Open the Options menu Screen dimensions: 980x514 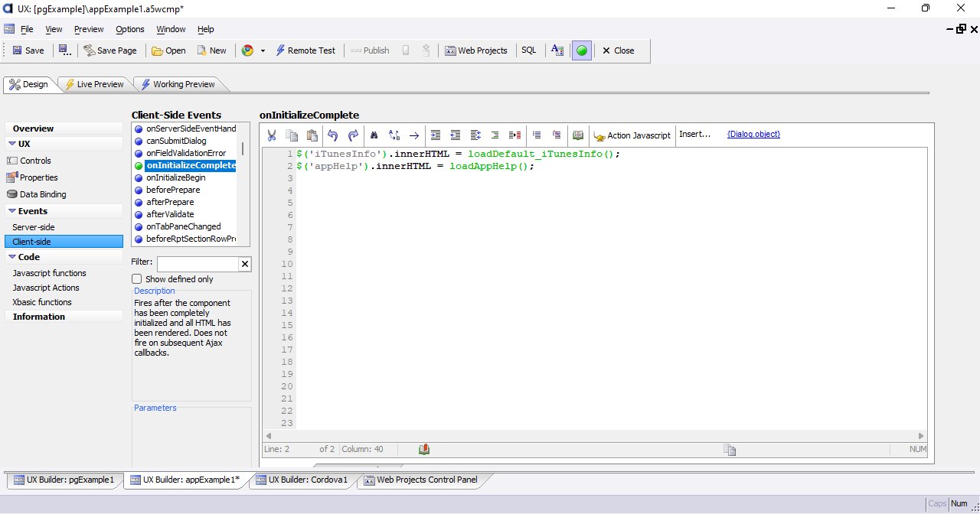pyautogui.click(x=130, y=29)
